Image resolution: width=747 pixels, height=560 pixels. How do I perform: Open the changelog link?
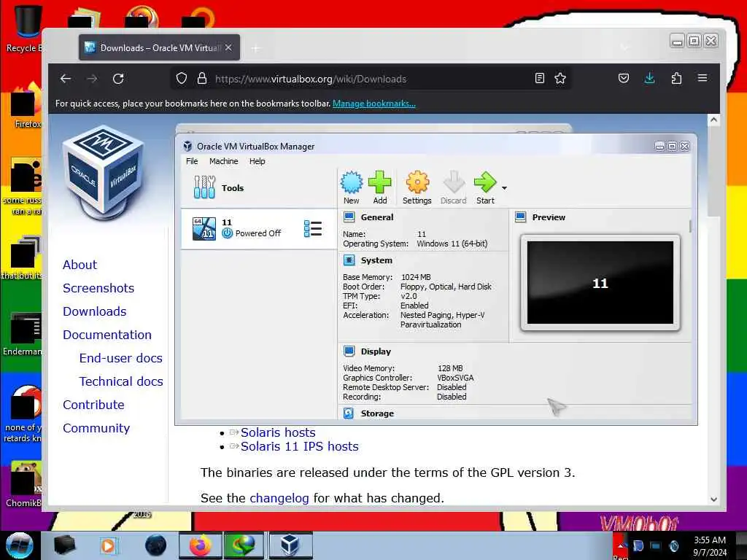point(279,498)
